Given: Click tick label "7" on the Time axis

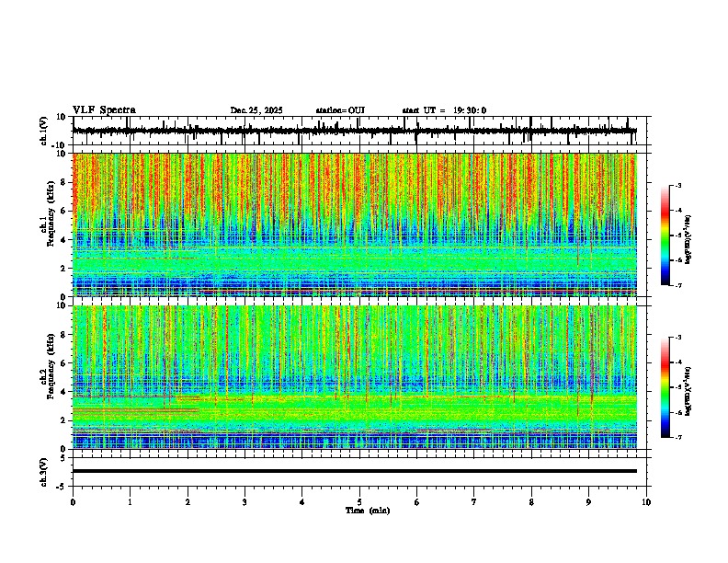Looking at the screenshot, I should click(x=474, y=502).
